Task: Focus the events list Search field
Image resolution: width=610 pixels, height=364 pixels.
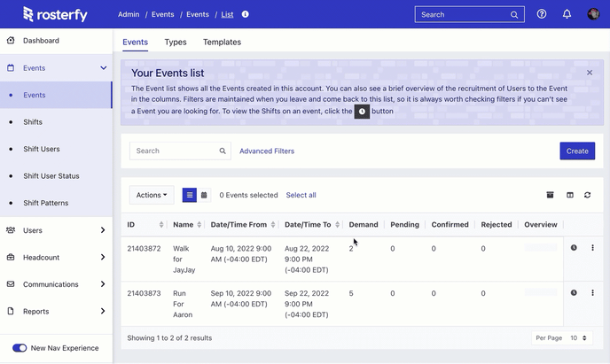Action: pos(180,151)
